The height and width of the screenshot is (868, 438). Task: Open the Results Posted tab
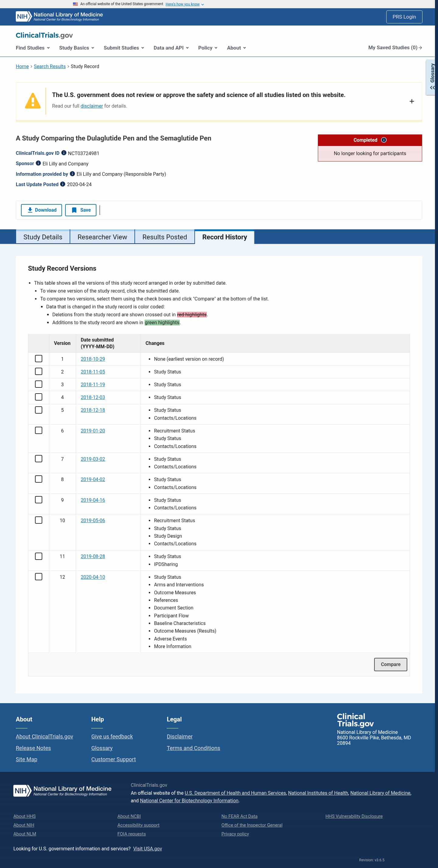(165, 237)
